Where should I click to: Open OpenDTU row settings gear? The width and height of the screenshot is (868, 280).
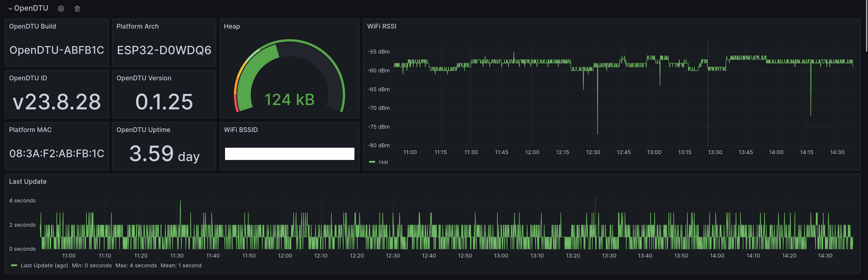61,9
